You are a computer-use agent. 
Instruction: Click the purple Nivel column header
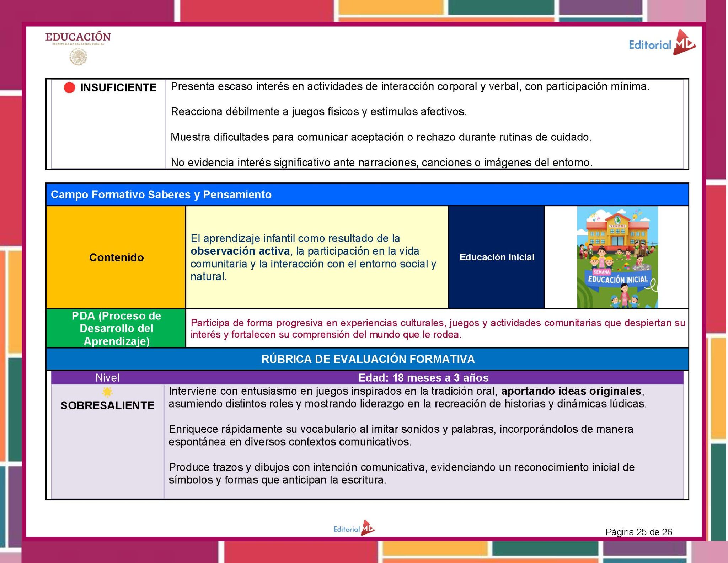(107, 378)
